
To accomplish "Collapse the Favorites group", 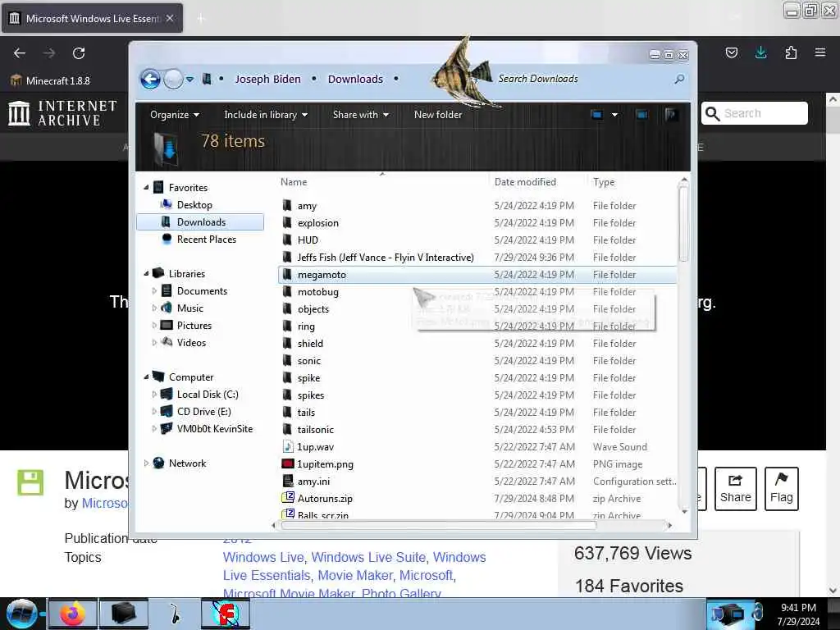I will point(146,188).
